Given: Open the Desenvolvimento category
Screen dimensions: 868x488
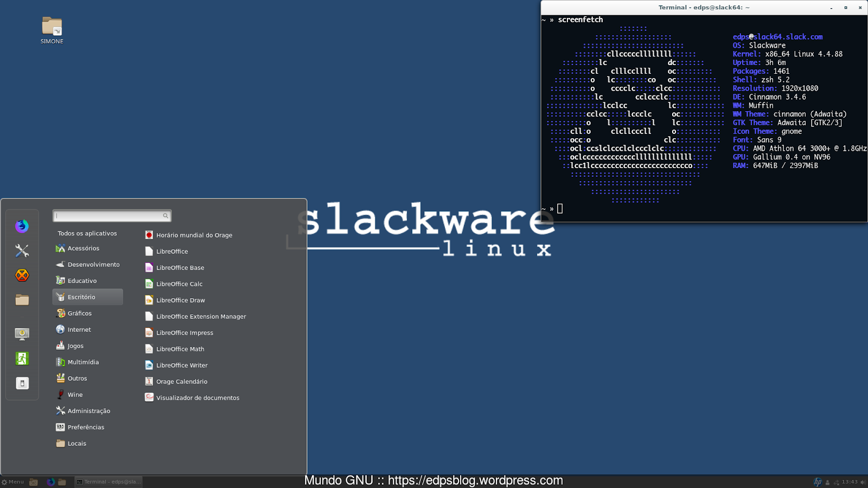Looking at the screenshot, I should click(87, 265).
